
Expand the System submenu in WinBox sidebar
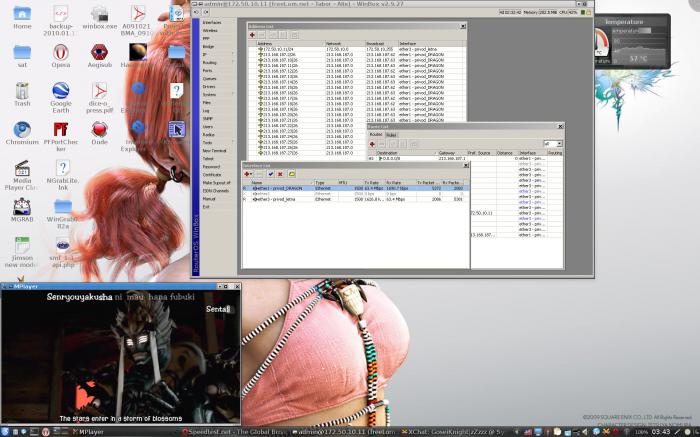point(217,94)
